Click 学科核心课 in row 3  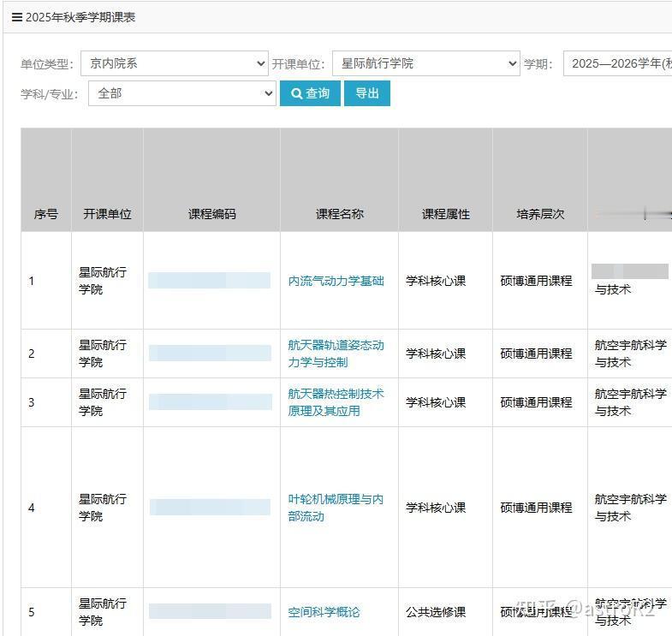tap(436, 402)
